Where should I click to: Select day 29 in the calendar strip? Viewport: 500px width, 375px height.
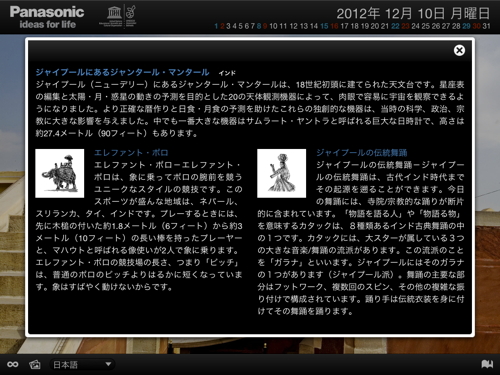click(x=466, y=26)
